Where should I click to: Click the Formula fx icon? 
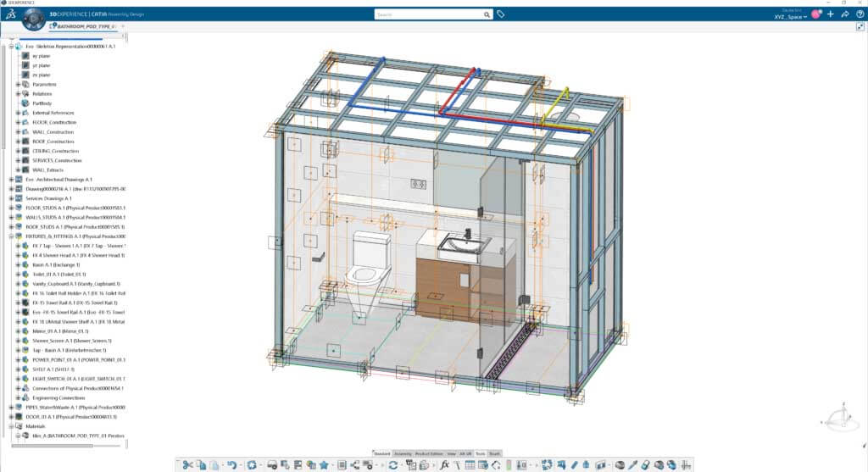coord(444,465)
